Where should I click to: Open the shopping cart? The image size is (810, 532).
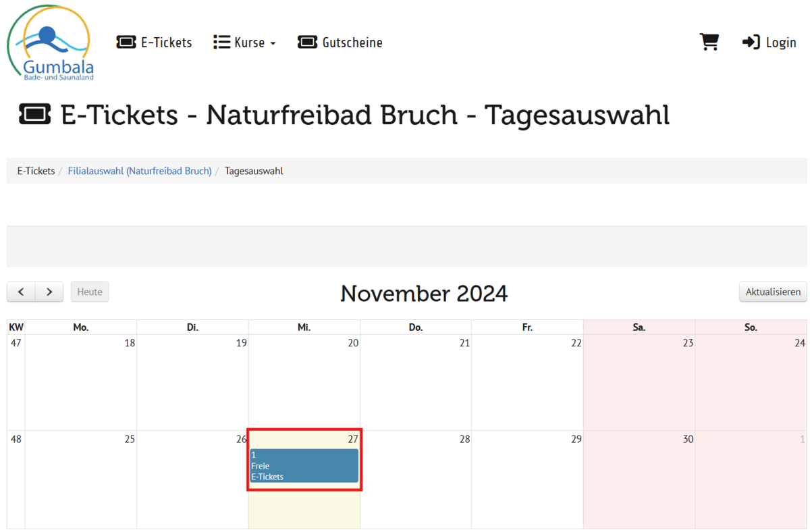[x=709, y=43]
